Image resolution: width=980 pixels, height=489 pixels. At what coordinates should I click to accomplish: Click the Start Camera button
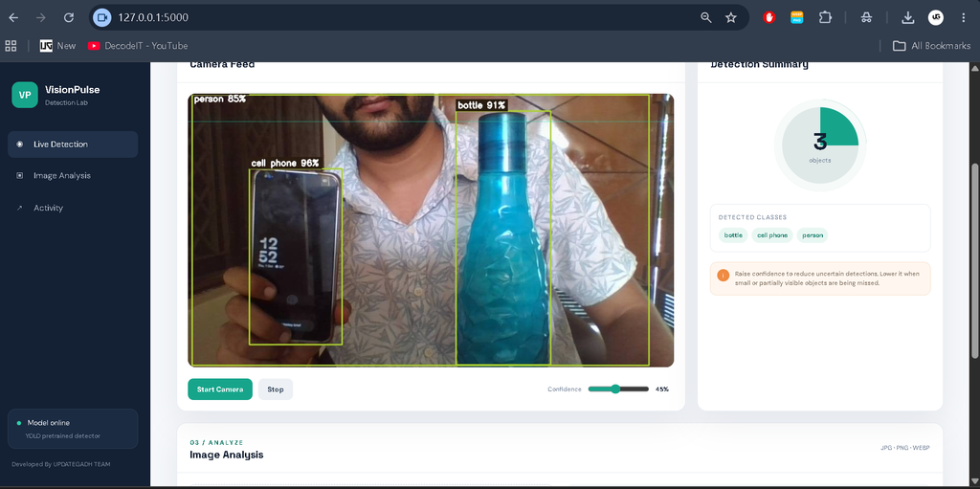(220, 389)
